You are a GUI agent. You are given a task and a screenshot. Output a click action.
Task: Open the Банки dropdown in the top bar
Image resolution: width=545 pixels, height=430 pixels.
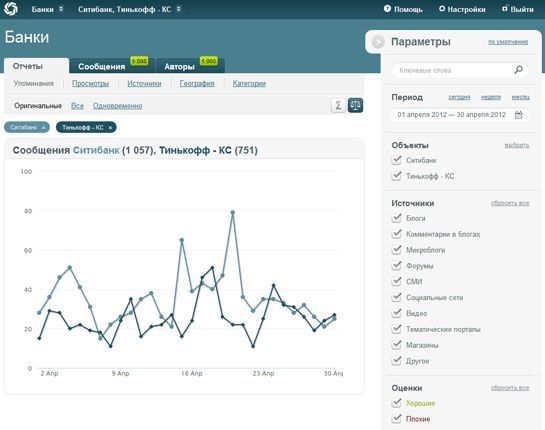pos(47,9)
